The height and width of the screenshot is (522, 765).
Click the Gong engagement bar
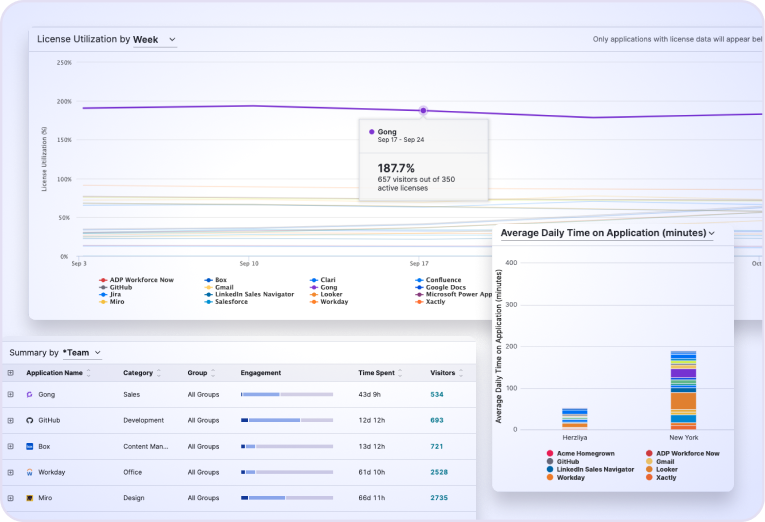[287, 394]
